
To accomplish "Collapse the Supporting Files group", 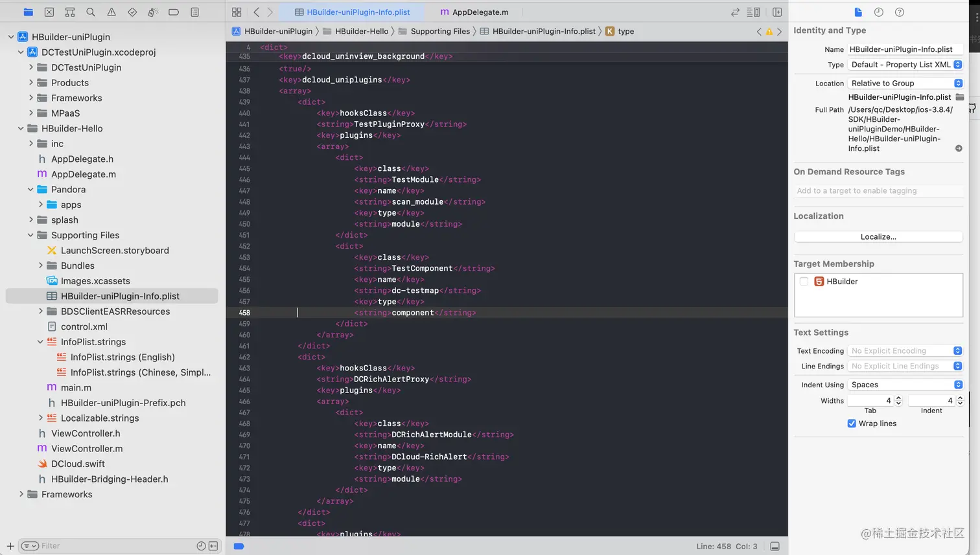I will [30, 235].
